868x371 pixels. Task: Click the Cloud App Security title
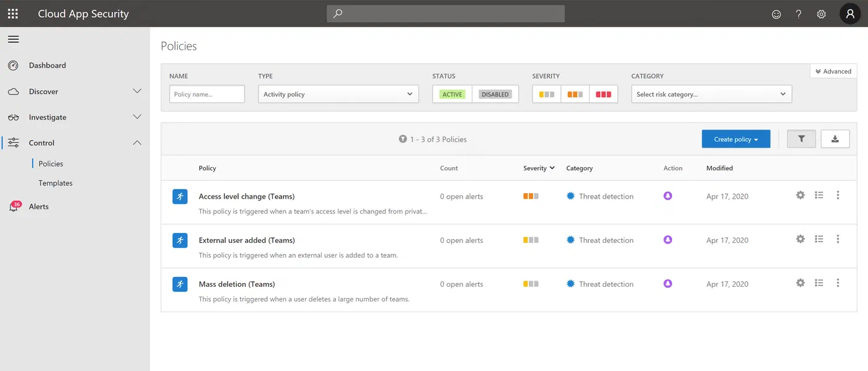coord(83,14)
